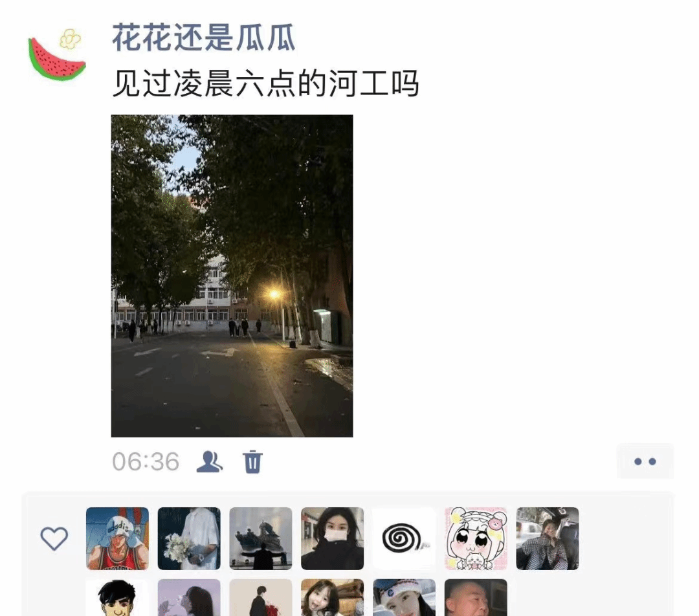Open bald man face avatar

(476, 598)
